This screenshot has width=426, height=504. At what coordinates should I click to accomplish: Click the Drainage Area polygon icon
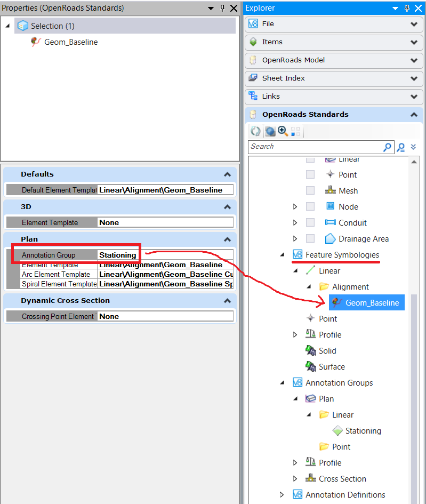pyautogui.click(x=330, y=238)
